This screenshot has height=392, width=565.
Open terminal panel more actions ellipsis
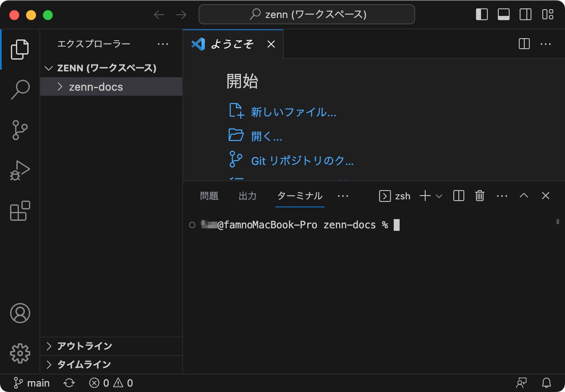coord(502,196)
